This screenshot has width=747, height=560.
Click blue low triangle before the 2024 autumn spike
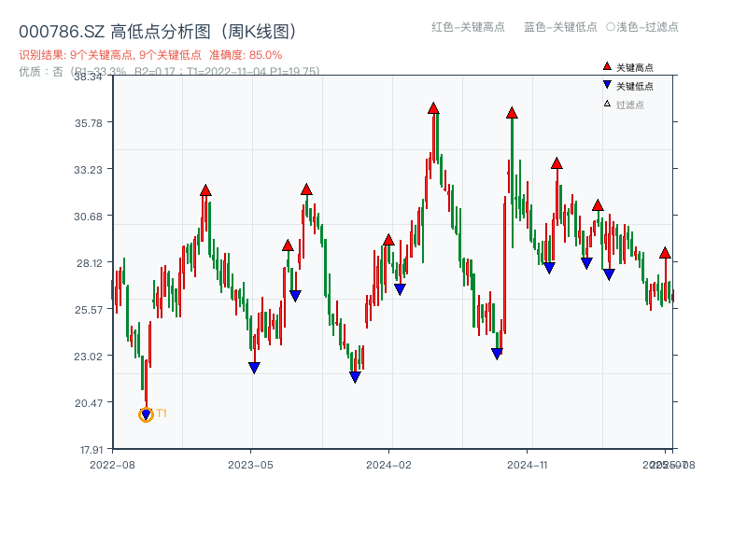[497, 354]
